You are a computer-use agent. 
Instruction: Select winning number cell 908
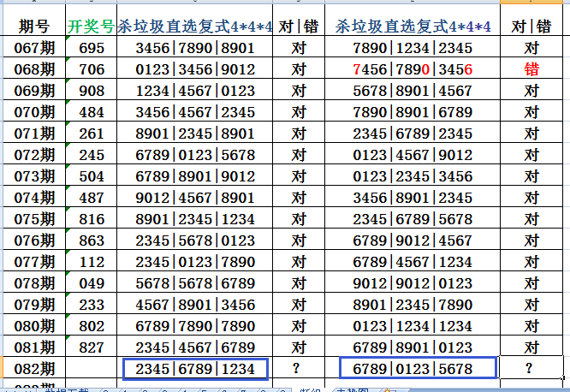point(92,91)
